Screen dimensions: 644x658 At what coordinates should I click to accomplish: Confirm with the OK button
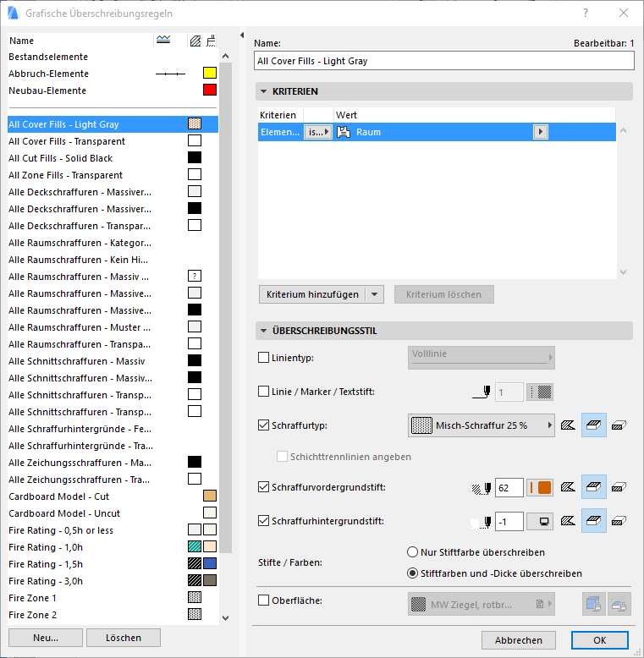[599, 640]
